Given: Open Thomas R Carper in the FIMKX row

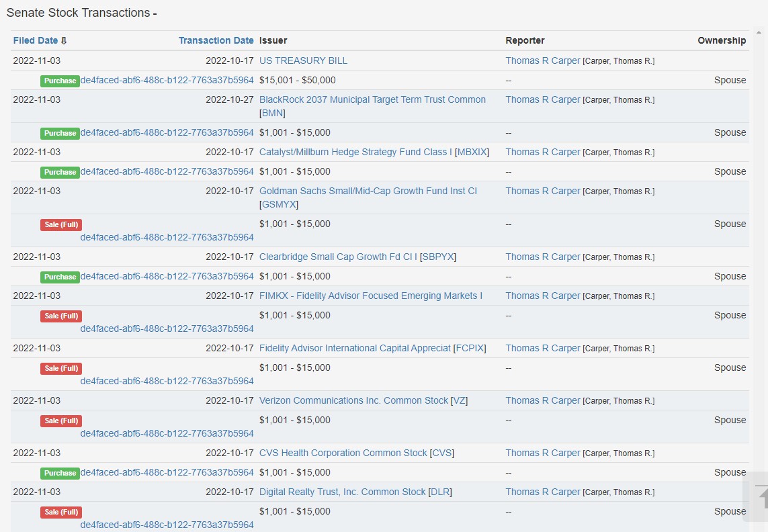Looking at the screenshot, I should click(x=543, y=296).
